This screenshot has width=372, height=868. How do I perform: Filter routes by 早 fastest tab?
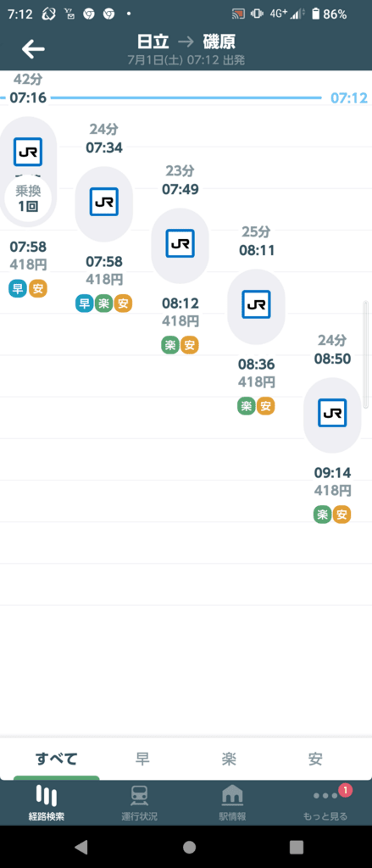[x=143, y=759]
